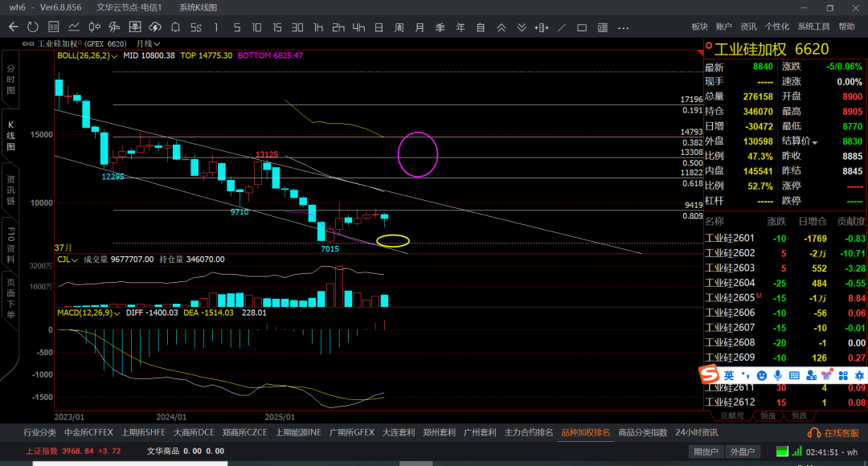Open the 帮助 menu
The width and height of the screenshot is (868, 466).
(x=845, y=27)
